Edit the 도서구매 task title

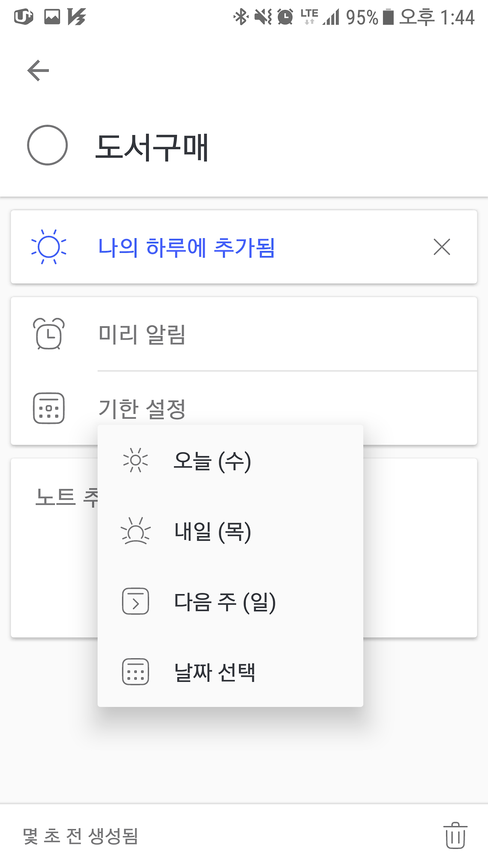(152, 147)
